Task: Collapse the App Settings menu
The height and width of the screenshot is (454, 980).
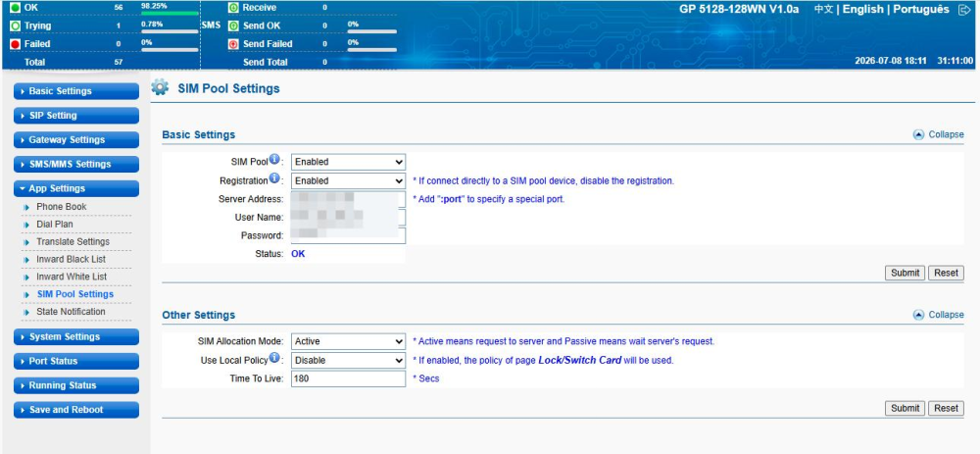Action: pos(76,189)
